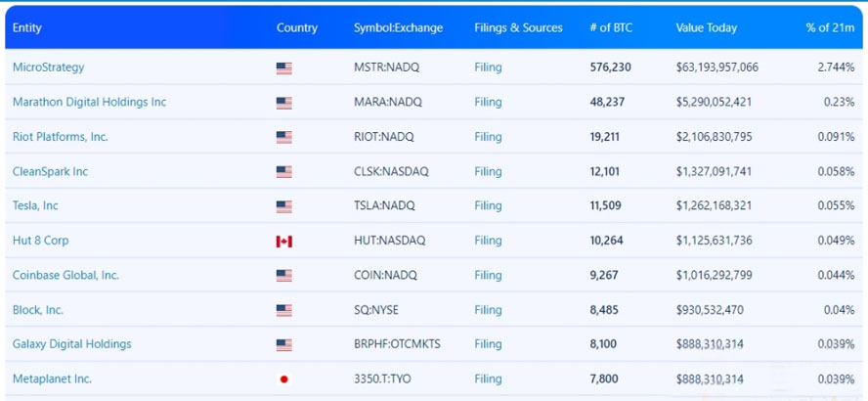The height and width of the screenshot is (401, 868).
Task: Click the US flag in Riot Platforms row
Action: (284, 137)
